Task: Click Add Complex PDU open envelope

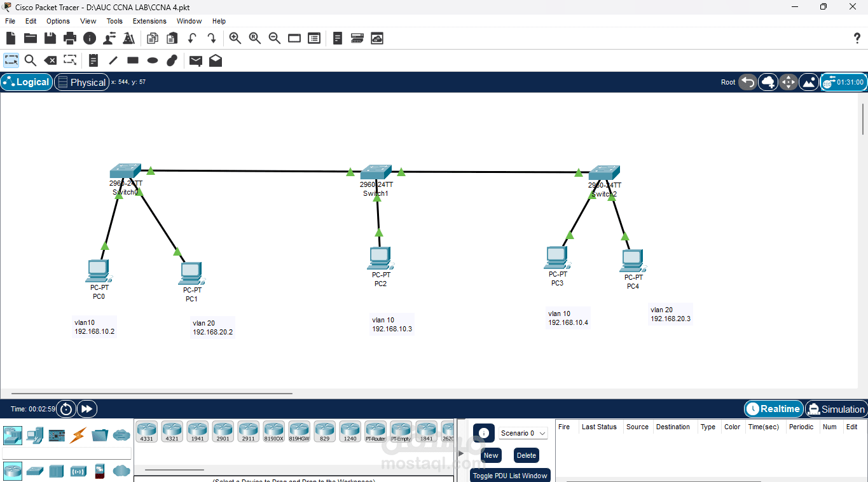Action: pos(216,60)
